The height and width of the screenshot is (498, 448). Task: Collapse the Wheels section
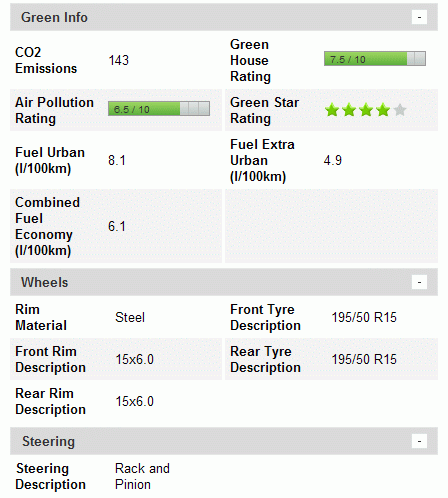(419, 282)
